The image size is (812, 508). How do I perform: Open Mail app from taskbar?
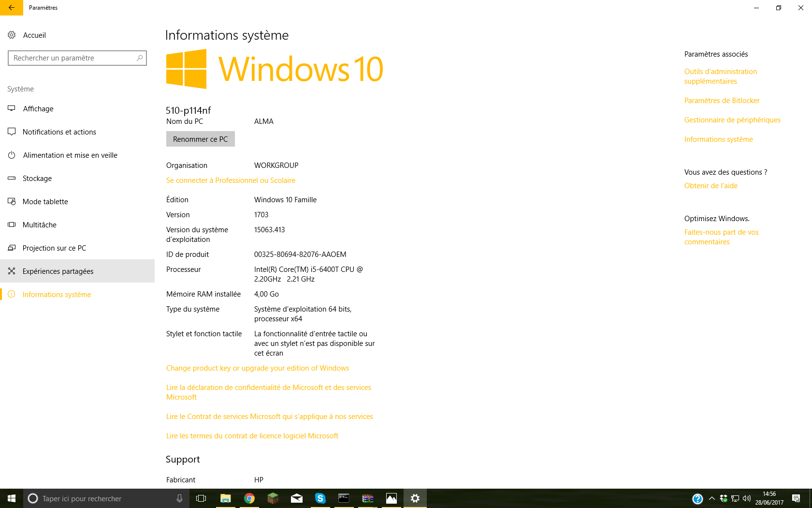click(x=296, y=498)
